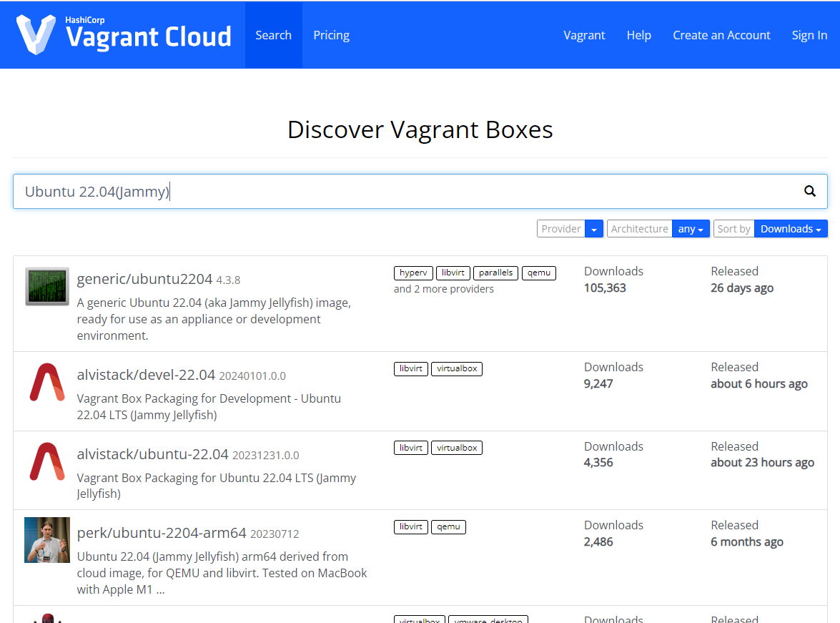The width and height of the screenshot is (840, 623).
Task: Click 'about 6 hours ago' release text
Action: [759, 384]
